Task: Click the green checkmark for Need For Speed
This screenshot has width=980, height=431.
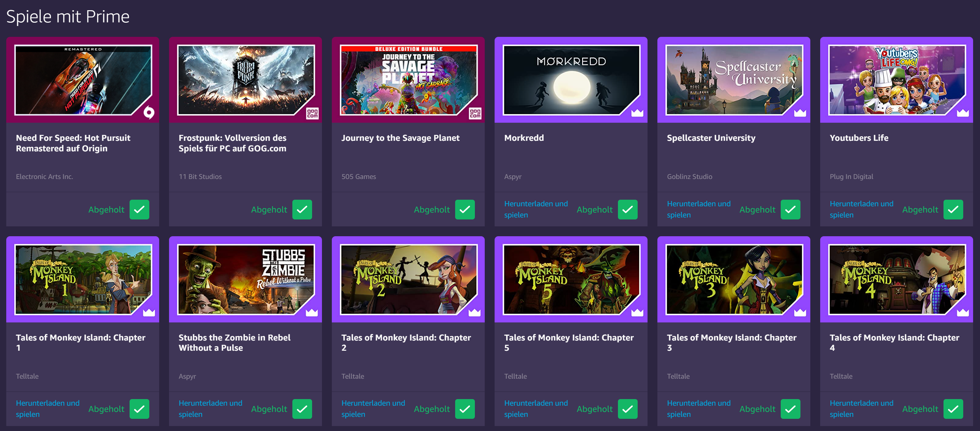Action: coord(139,209)
